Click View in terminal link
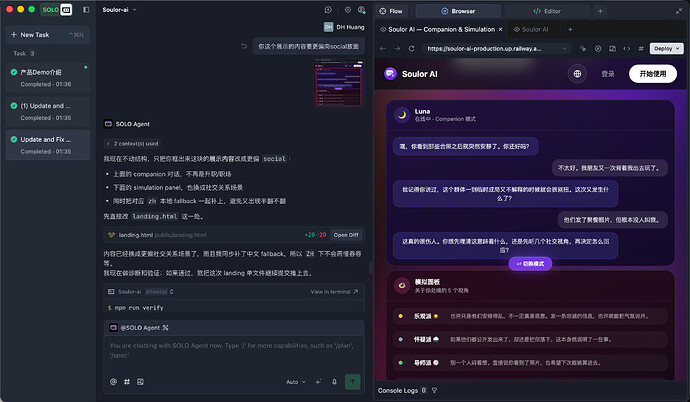The image size is (690, 402). [334, 292]
